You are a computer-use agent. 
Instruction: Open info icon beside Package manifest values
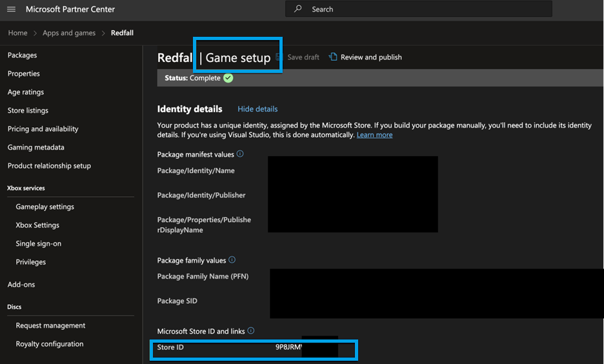pos(240,154)
